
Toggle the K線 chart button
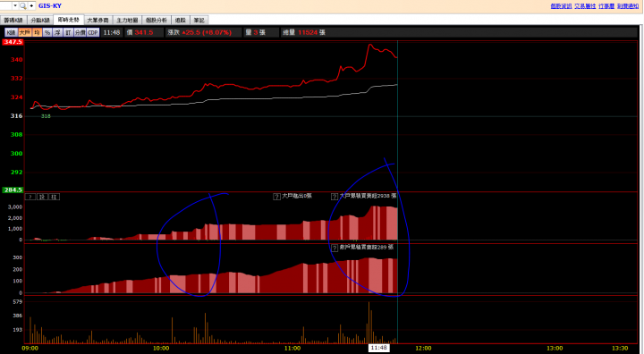point(11,32)
